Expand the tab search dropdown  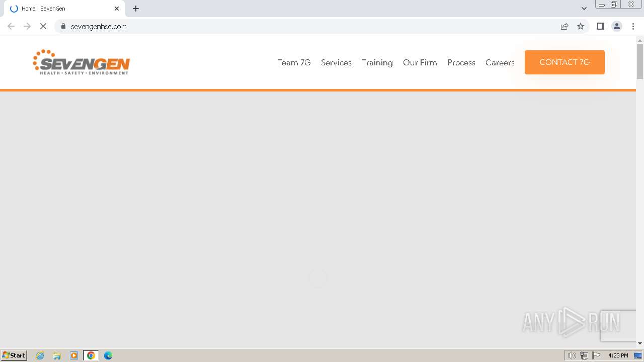[x=584, y=9]
